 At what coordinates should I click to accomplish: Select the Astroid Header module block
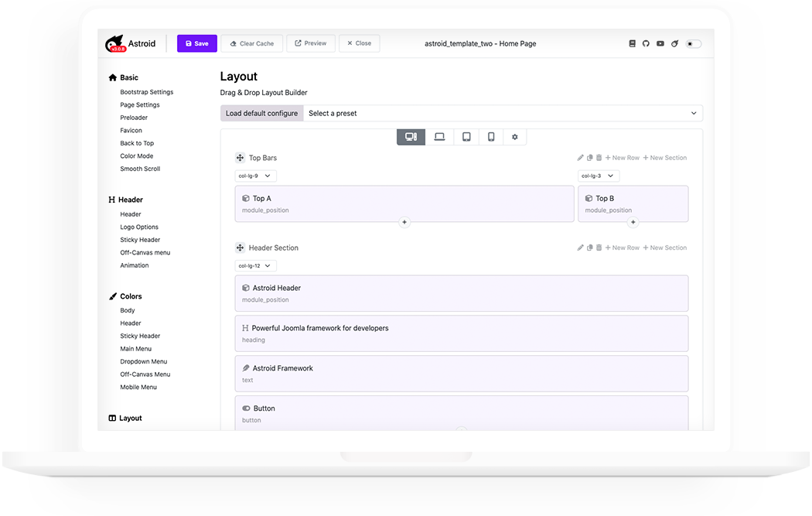(461, 293)
